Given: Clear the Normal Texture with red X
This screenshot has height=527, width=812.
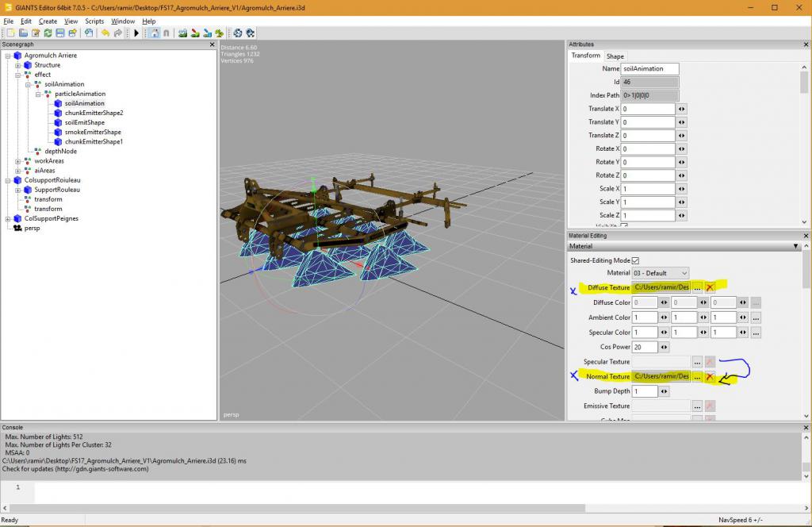Looking at the screenshot, I should point(710,377).
